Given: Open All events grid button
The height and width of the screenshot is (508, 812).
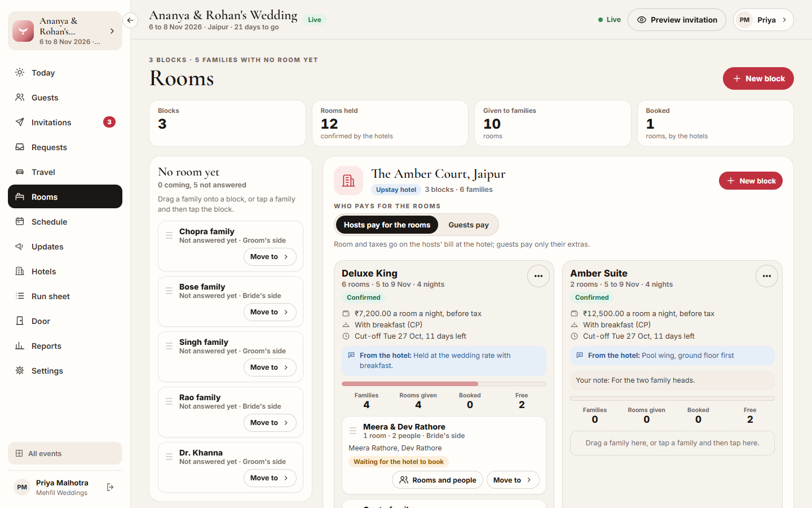Looking at the screenshot, I should [x=65, y=453].
